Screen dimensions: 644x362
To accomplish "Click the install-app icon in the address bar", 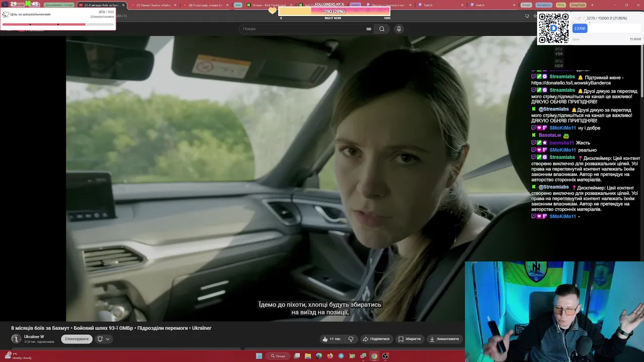I will (527, 16).
